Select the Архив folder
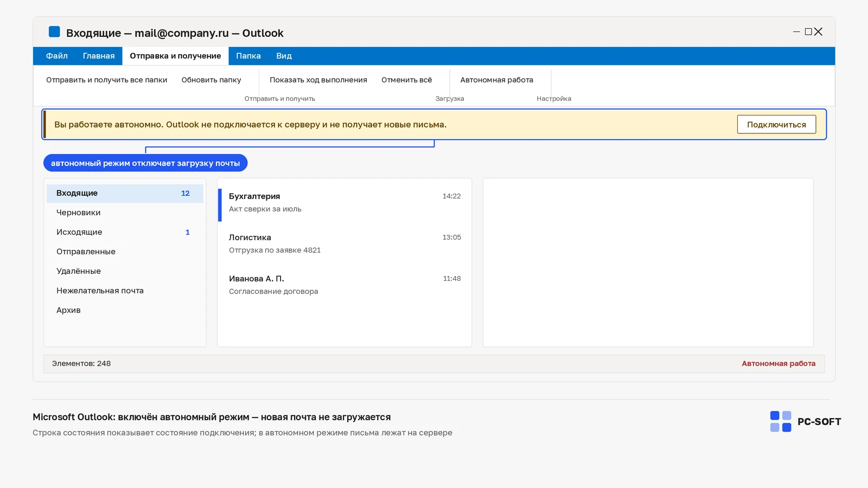Screen dimensions: 868x488 coord(125,310)
